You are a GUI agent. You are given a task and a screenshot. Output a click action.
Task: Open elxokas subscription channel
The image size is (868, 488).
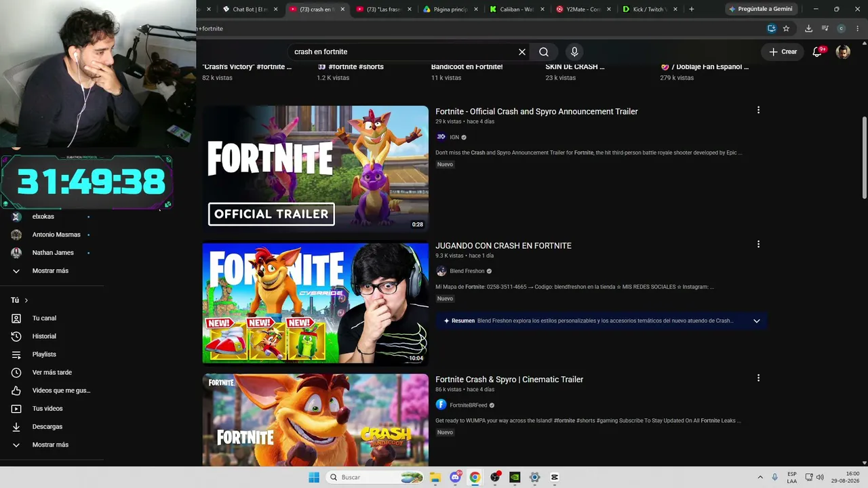43,217
